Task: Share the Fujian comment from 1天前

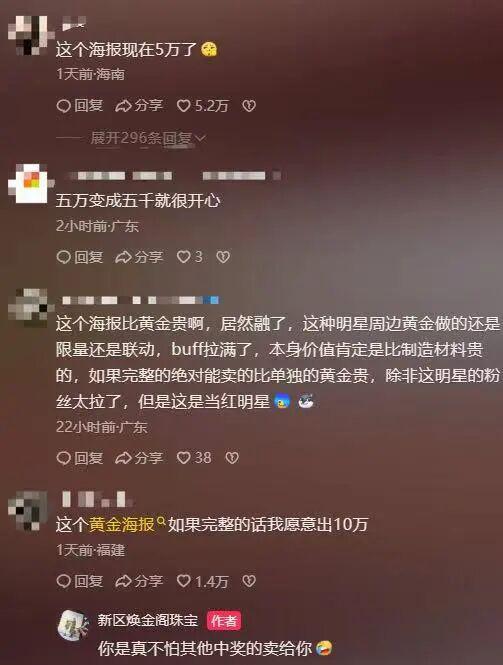Action: [139, 581]
